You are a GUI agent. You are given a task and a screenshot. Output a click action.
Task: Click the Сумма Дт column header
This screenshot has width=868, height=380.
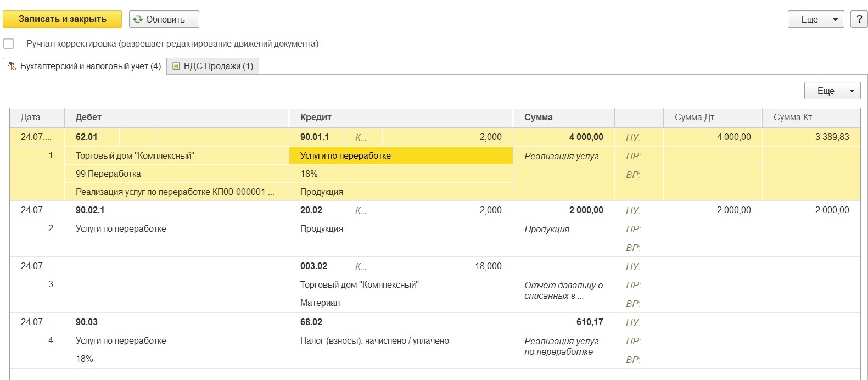694,117
